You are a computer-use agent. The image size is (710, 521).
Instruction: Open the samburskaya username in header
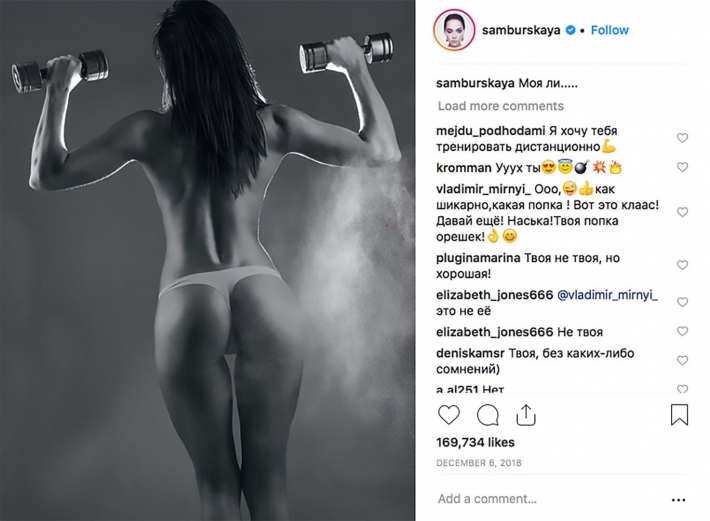tap(521, 30)
